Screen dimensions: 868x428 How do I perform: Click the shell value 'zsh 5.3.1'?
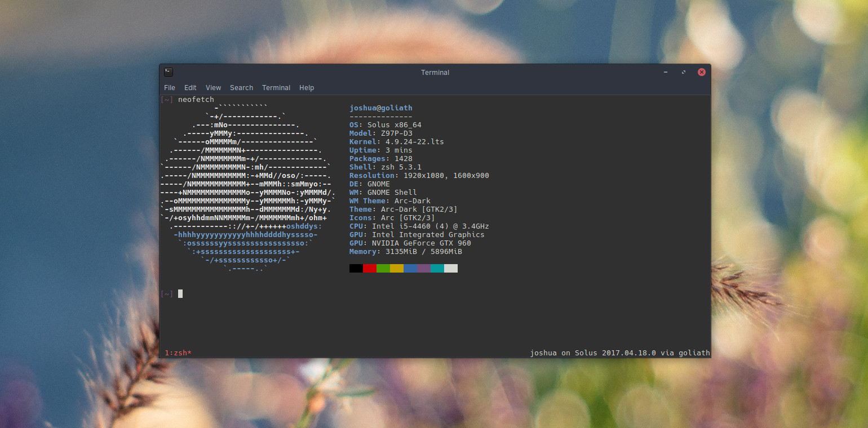(401, 167)
